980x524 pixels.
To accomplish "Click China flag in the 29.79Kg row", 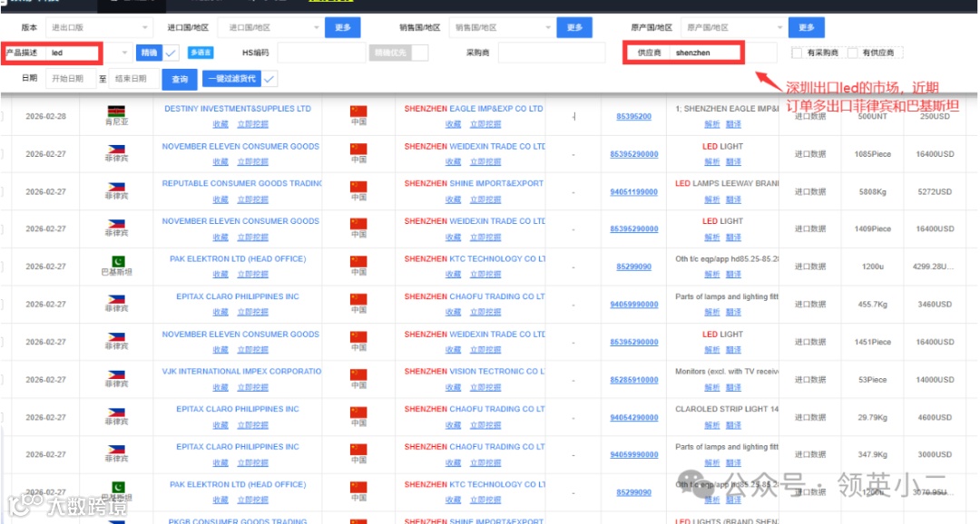I will tap(358, 412).
